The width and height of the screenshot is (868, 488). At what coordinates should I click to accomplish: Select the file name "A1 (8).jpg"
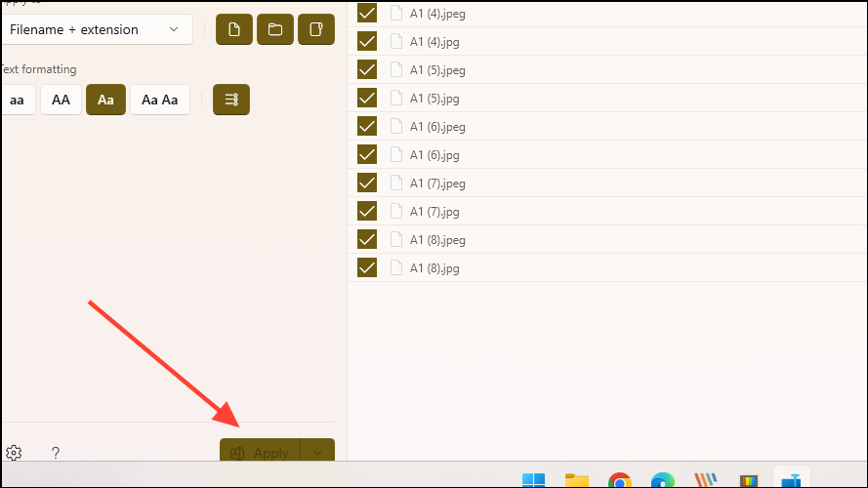point(434,268)
